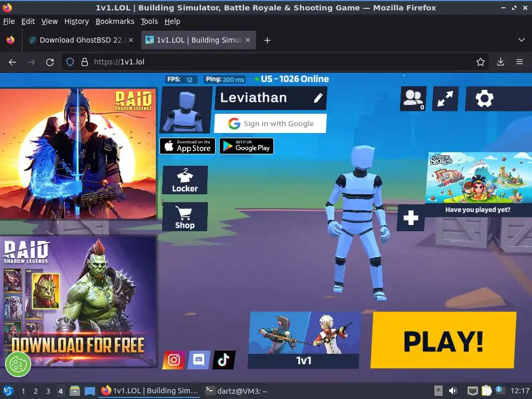This screenshot has width=532, height=399.
Task: Click the Ping: 200 ms indicator
Action: [x=225, y=79]
